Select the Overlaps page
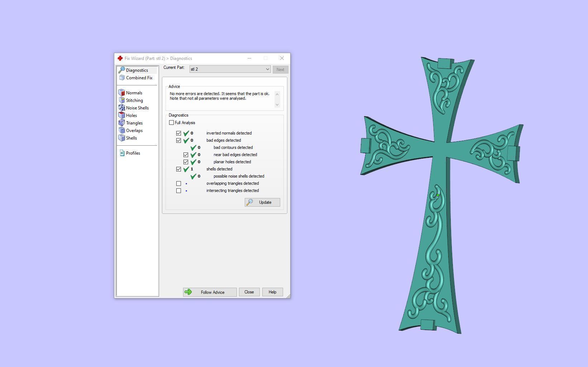Screen dimensions: 588x367 [x=134, y=130]
